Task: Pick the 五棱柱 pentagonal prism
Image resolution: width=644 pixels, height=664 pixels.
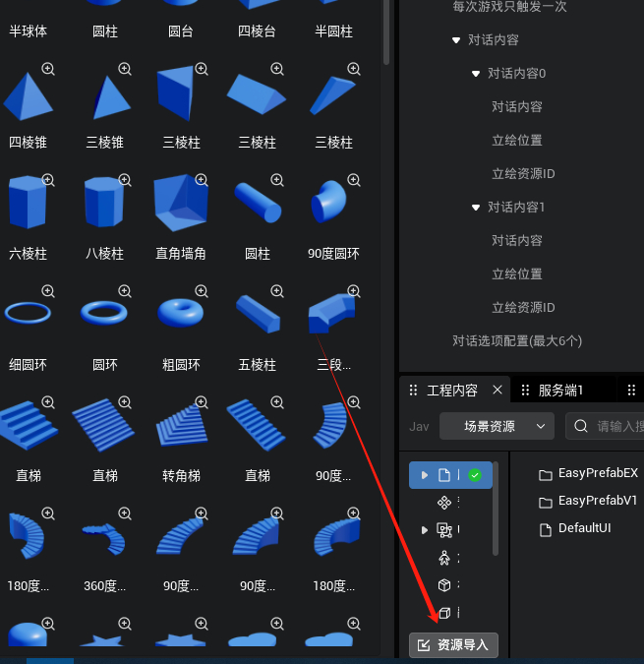Action: click(258, 314)
